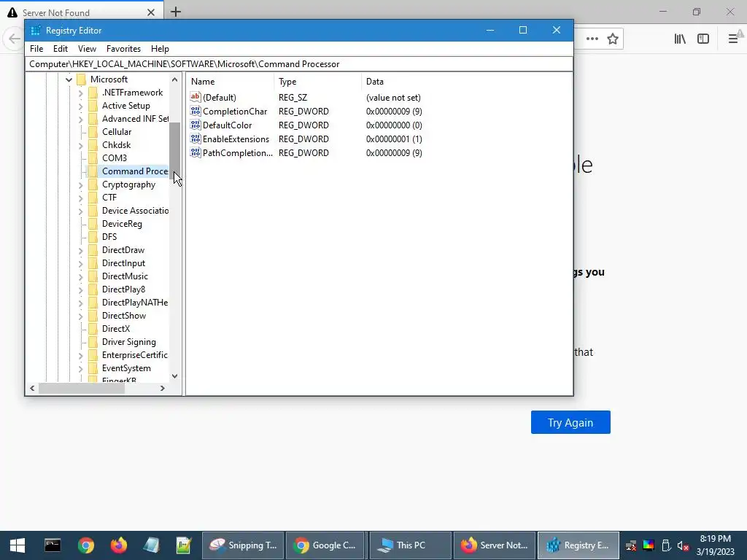Click the CompletionChar DWORD value icon
The image size is (747, 560).
[196, 111]
